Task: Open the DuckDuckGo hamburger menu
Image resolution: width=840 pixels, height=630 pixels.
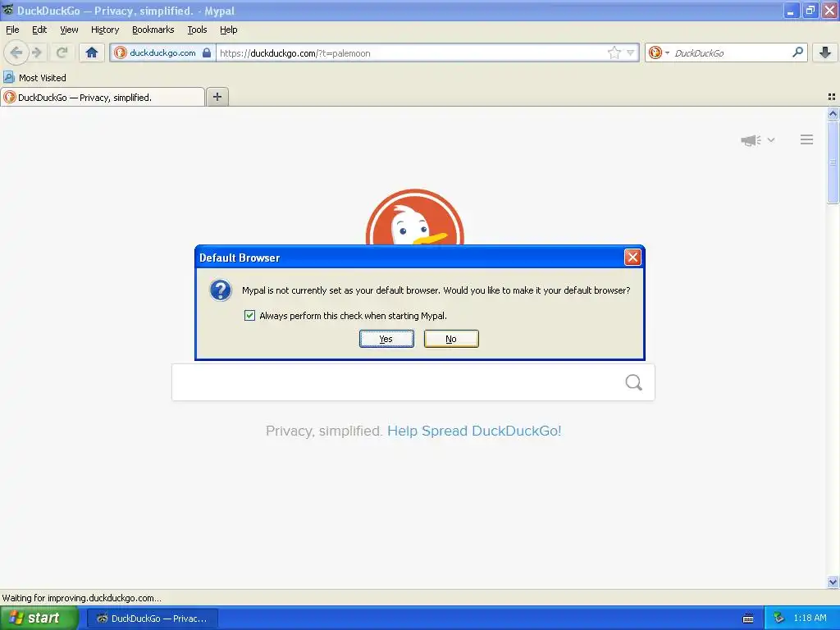Action: pos(807,139)
